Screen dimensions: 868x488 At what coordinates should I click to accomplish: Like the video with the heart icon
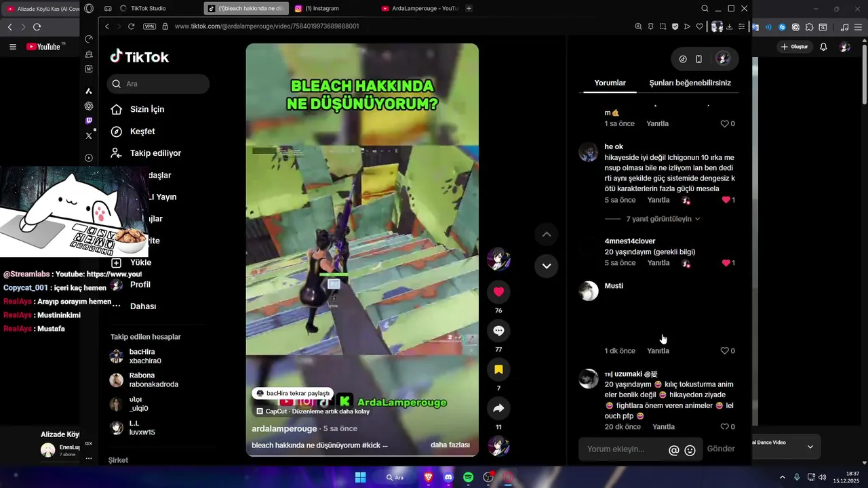click(x=498, y=291)
